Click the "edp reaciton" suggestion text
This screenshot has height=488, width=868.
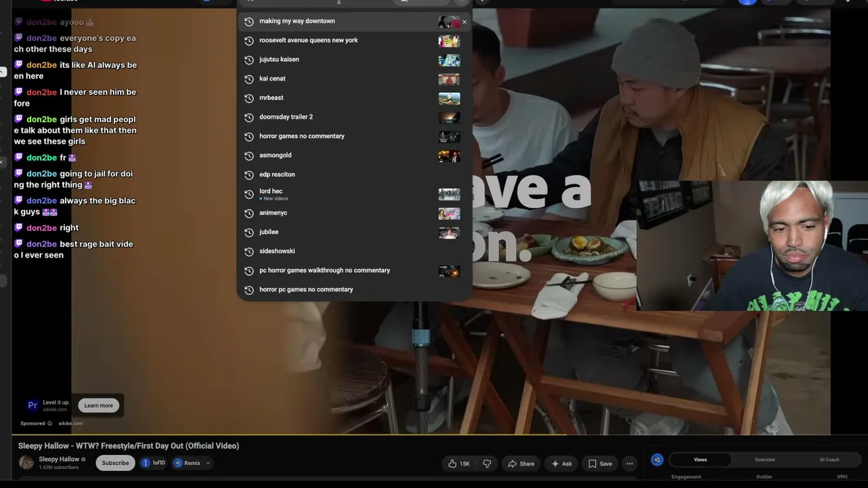pyautogui.click(x=277, y=174)
